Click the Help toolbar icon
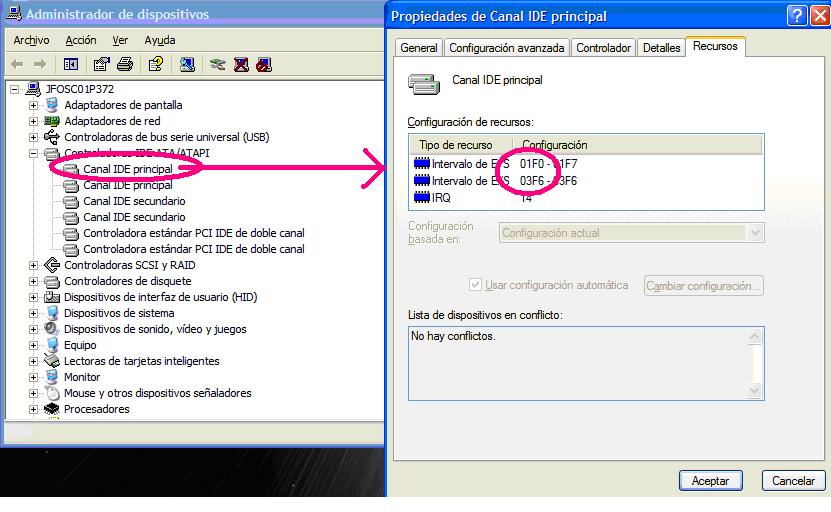Image resolution: width=831 pixels, height=512 pixels. (156, 65)
